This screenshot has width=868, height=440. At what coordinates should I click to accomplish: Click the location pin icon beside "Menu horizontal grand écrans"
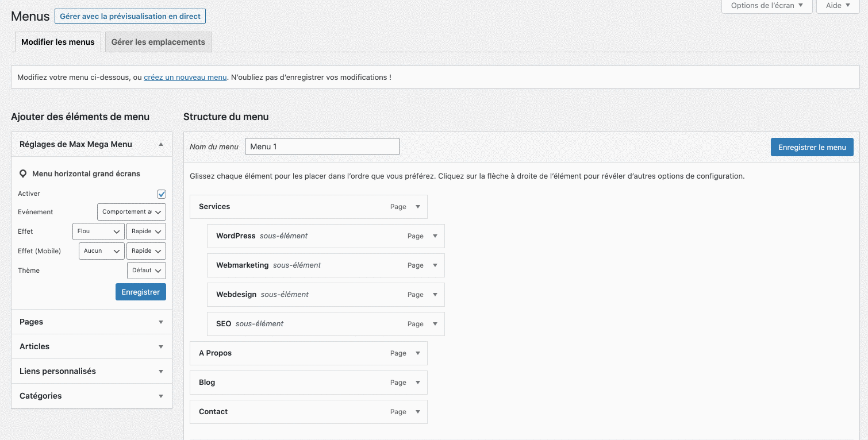click(23, 173)
